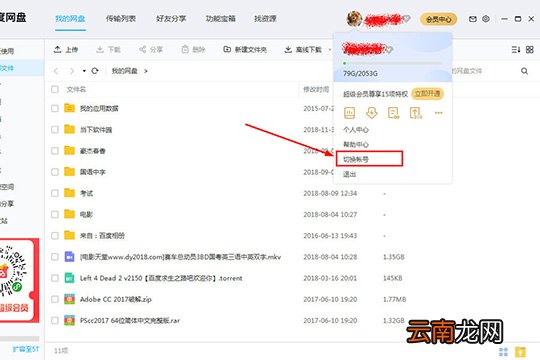Image resolution: width=540 pixels, height=360 pixels.
Task: Check the box for 国语中字
Action: [55, 172]
